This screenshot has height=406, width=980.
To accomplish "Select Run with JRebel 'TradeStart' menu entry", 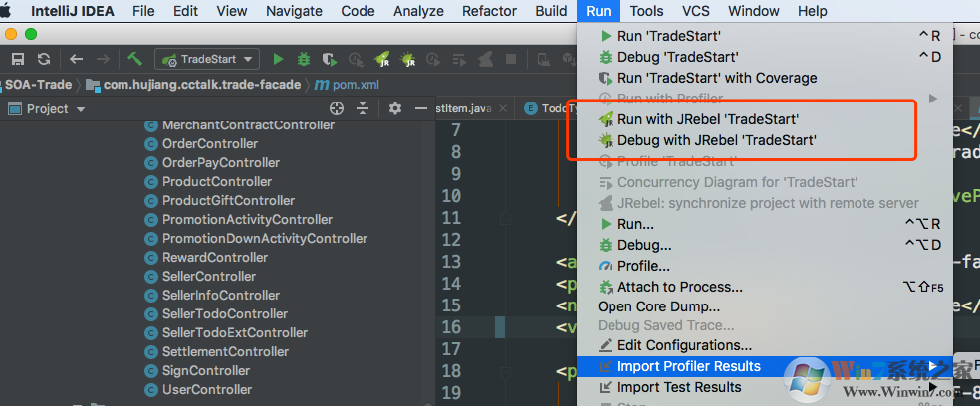I will point(707,119).
